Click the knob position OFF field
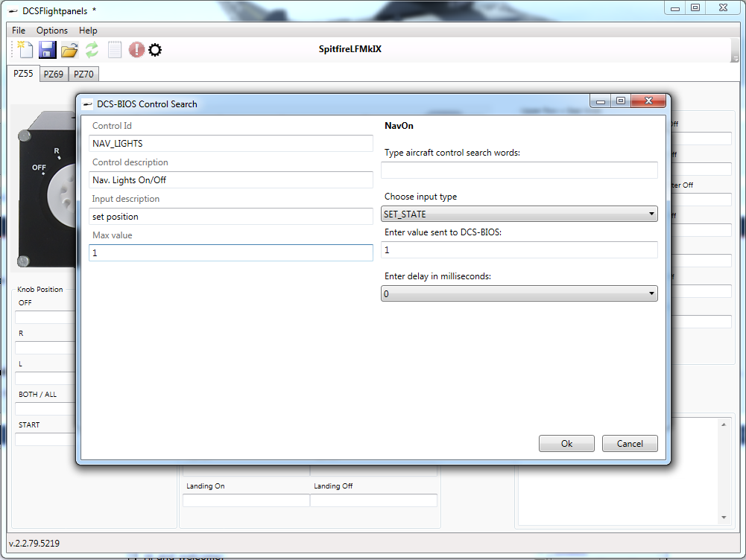 pos(45,317)
